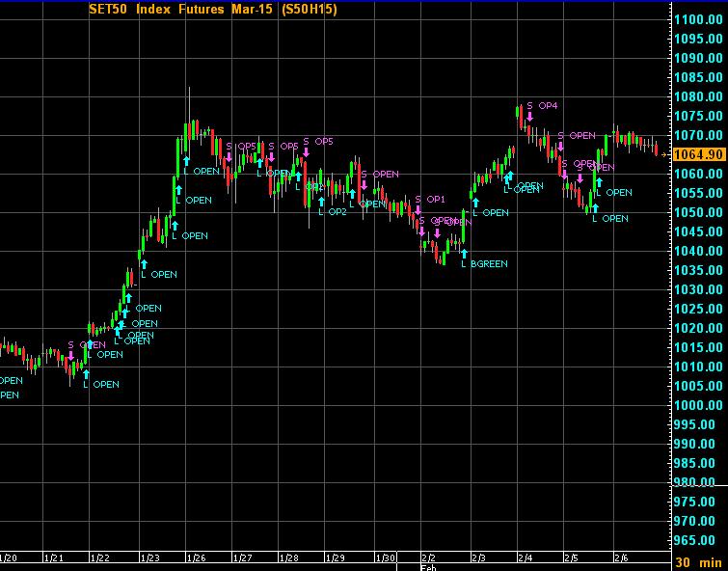This screenshot has height=571, width=728.
Task: Select the S OP1 signal label
Action: tap(430, 200)
